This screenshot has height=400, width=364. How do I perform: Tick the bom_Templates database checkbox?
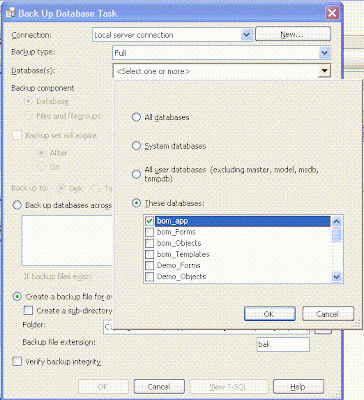pyautogui.click(x=149, y=254)
